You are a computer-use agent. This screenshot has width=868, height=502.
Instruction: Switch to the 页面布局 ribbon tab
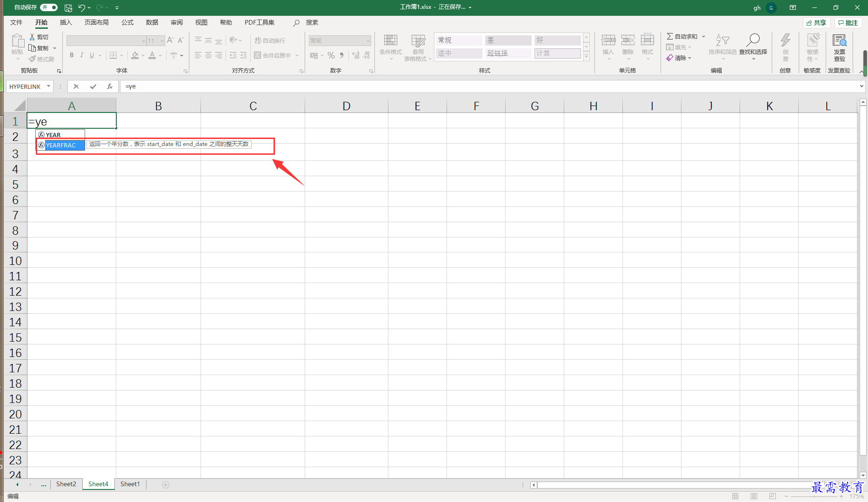[97, 22]
